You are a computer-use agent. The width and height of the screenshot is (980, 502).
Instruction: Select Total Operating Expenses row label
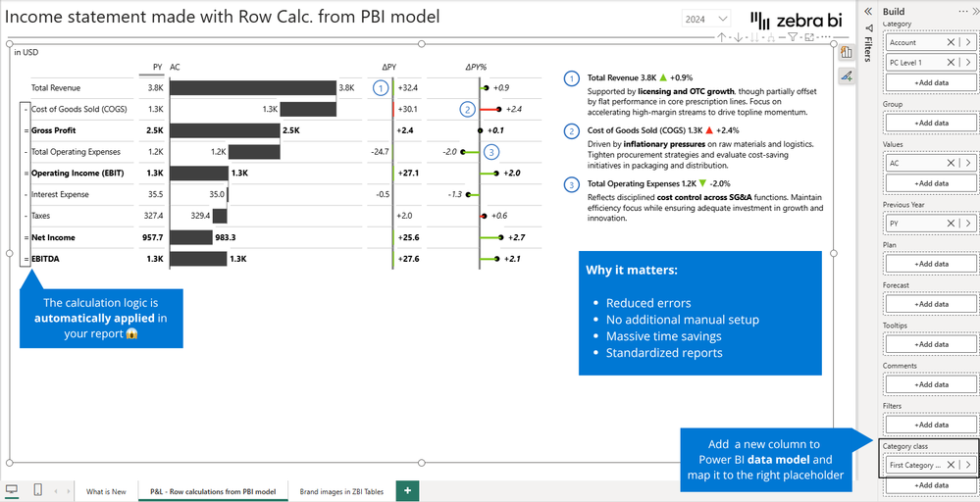point(76,152)
